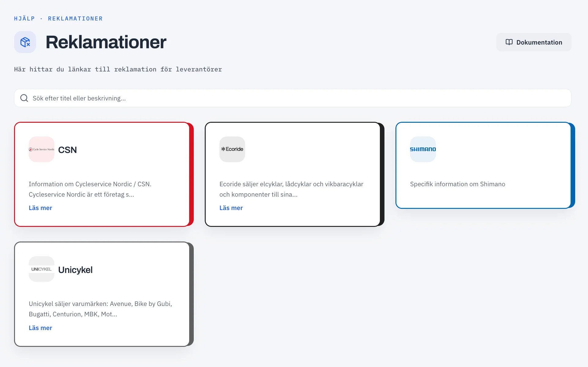Click the Cycle Service Nordic logo

42,149
